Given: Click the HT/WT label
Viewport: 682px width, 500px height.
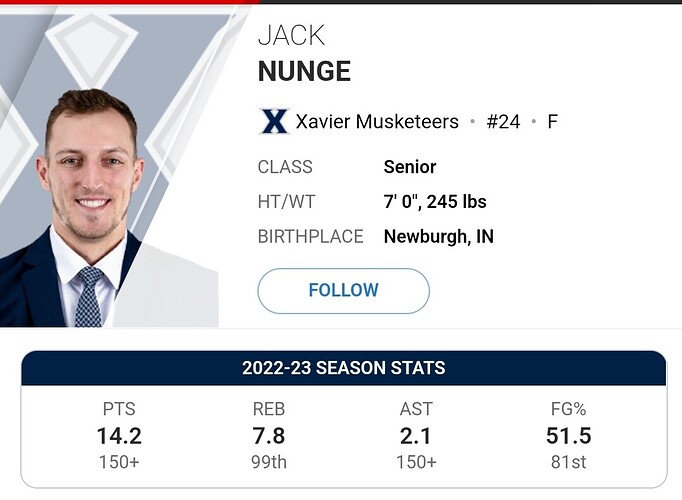Looking at the screenshot, I should pyautogui.click(x=286, y=202).
